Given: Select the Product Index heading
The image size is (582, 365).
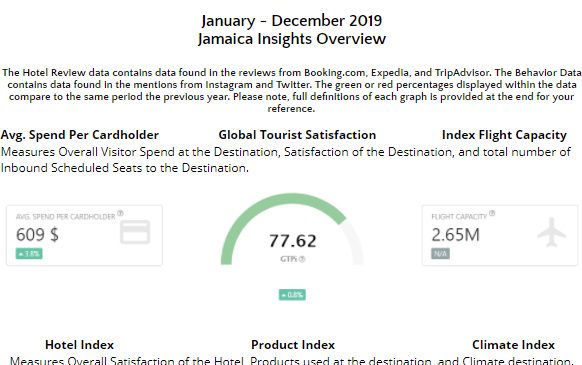Looking at the screenshot, I should point(293,345).
